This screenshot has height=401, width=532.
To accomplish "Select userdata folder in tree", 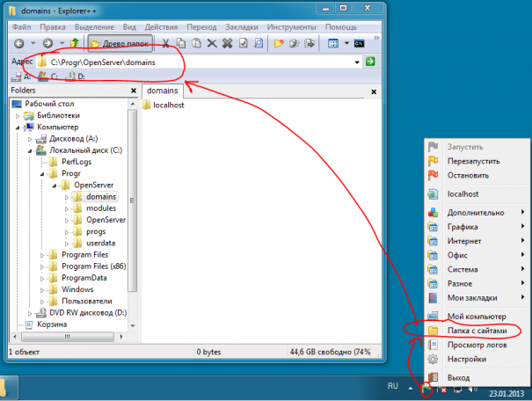I will (101, 244).
